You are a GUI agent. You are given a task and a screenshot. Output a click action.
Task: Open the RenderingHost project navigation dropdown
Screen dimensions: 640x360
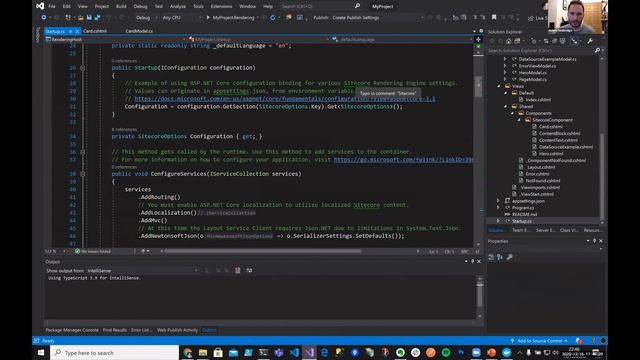[116, 39]
